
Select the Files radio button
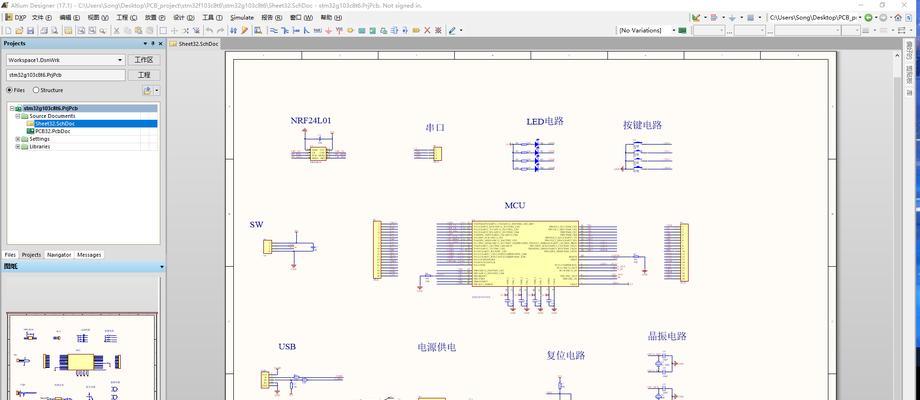pyautogui.click(x=9, y=90)
